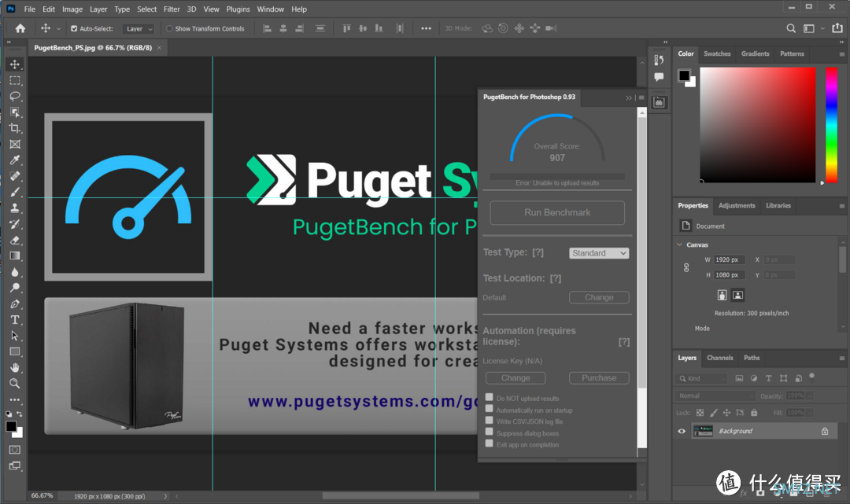
Task: Check Exit app on completion
Action: (x=489, y=444)
